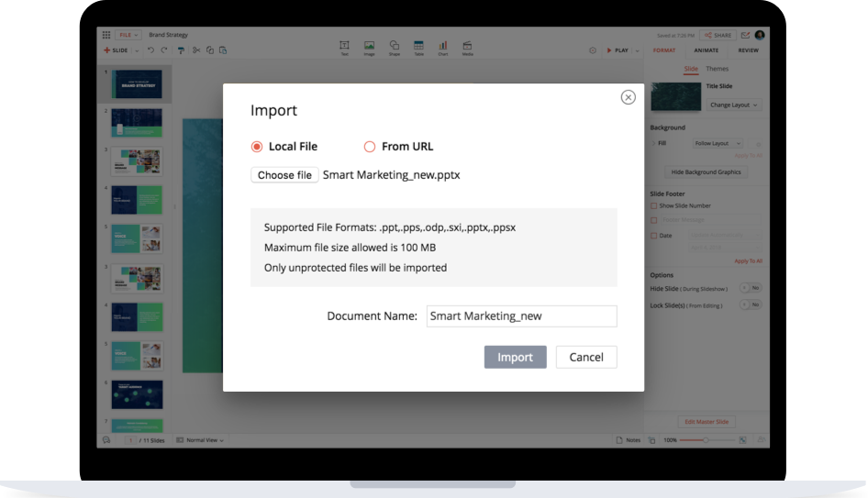Click the scissors cut icon
This screenshot has height=498, width=868.
(196, 50)
